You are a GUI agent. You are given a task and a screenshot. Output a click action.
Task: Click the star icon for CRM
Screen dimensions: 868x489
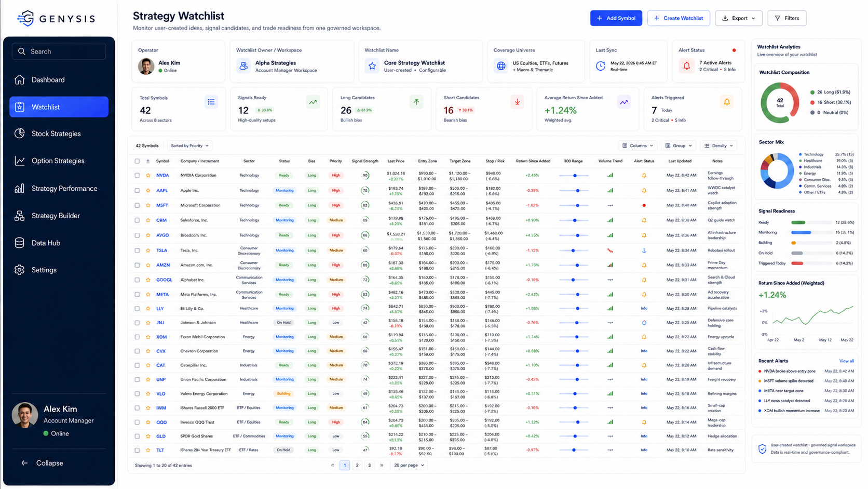(148, 220)
